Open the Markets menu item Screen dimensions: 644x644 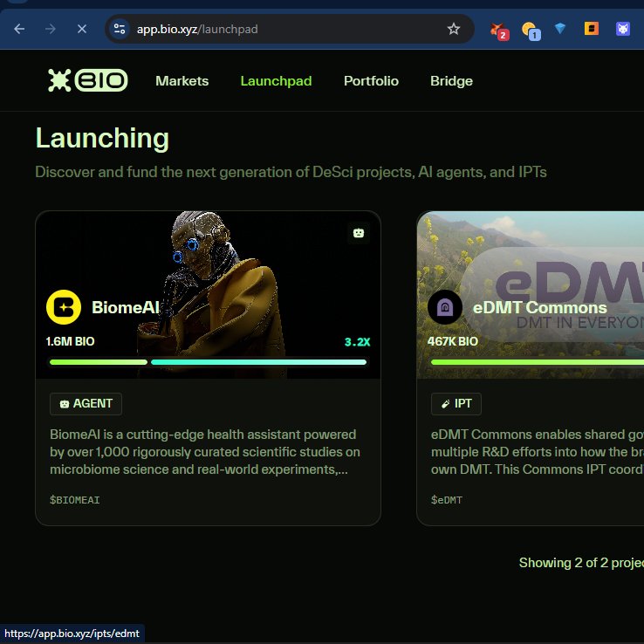coord(182,81)
